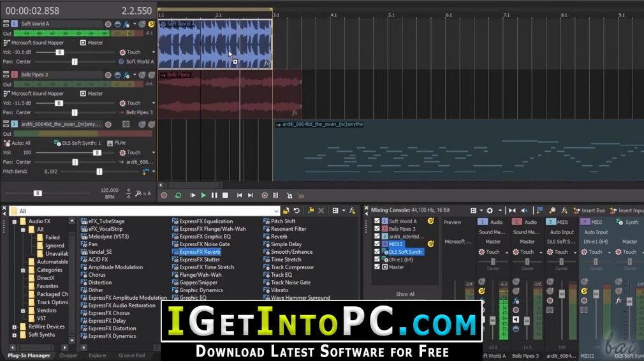Viewport: 644px width, 361px height.
Task: Open arditi track Touch automation dropdown
Action: pos(154,152)
